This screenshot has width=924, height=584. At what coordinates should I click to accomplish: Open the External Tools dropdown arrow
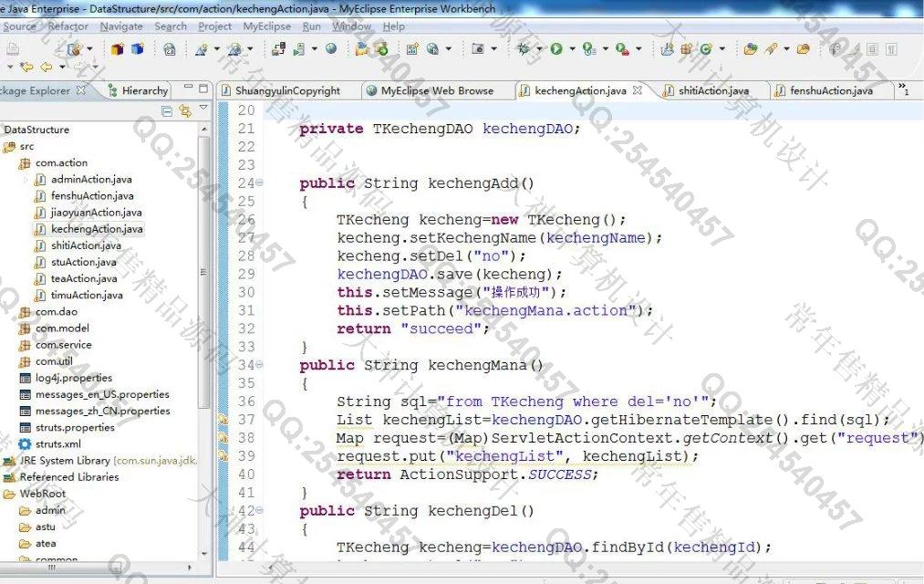[638, 49]
